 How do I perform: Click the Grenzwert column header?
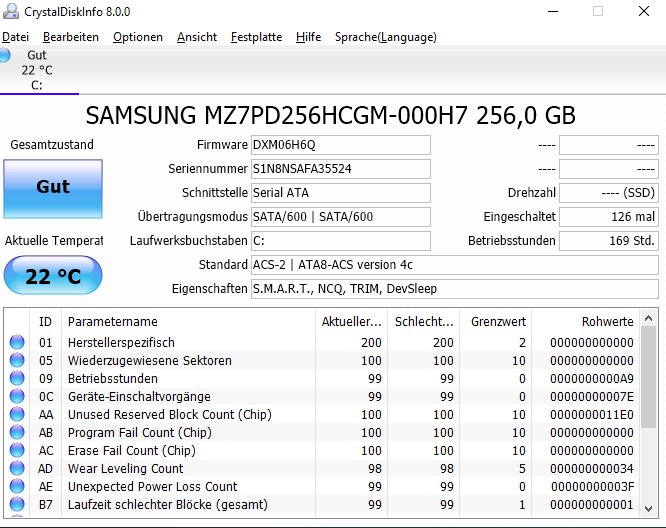pyautogui.click(x=495, y=322)
